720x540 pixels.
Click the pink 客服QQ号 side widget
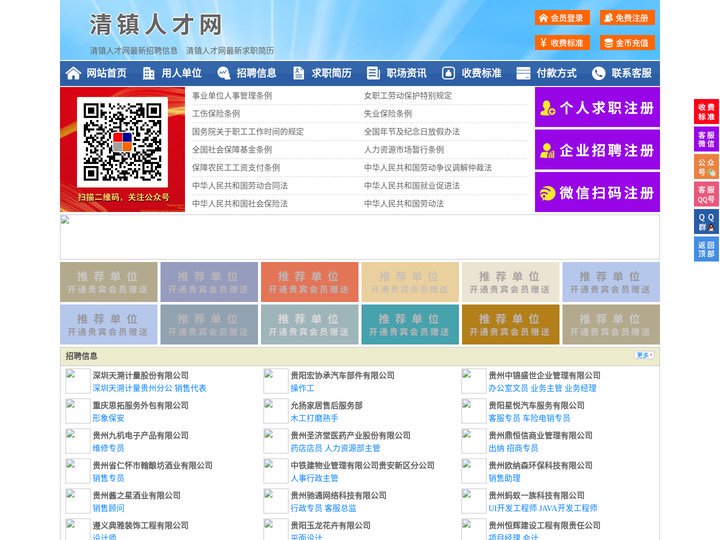(706, 194)
